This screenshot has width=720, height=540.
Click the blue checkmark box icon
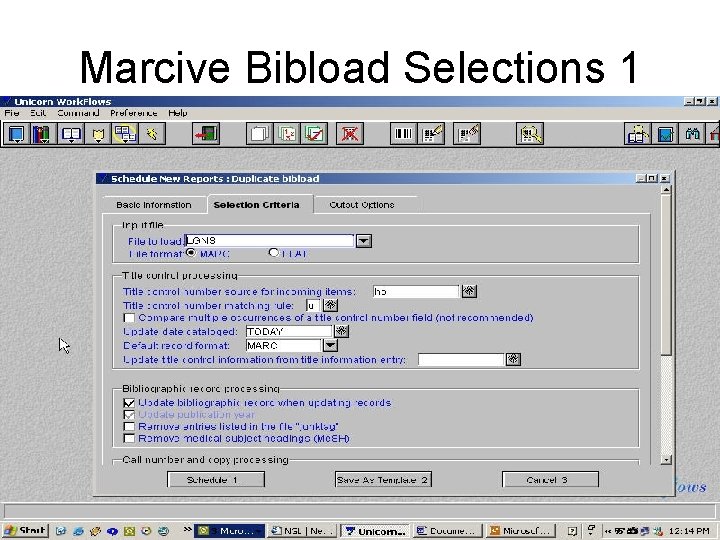[x=665, y=134]
